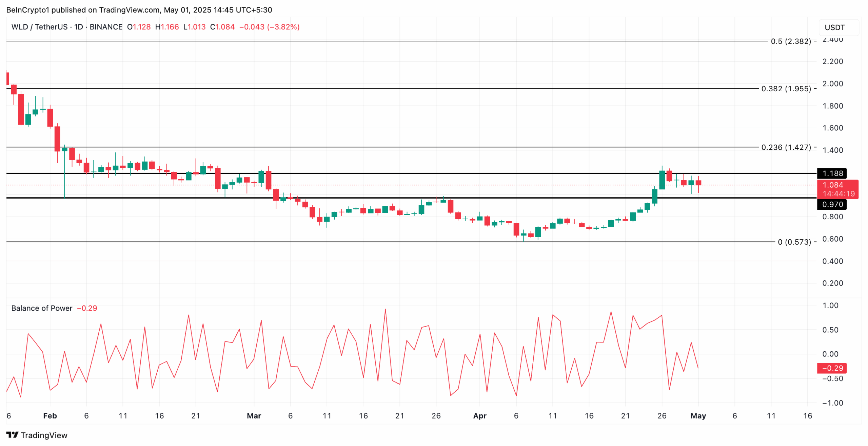Click the Feb label on time axis

click(x=50, y=416)
